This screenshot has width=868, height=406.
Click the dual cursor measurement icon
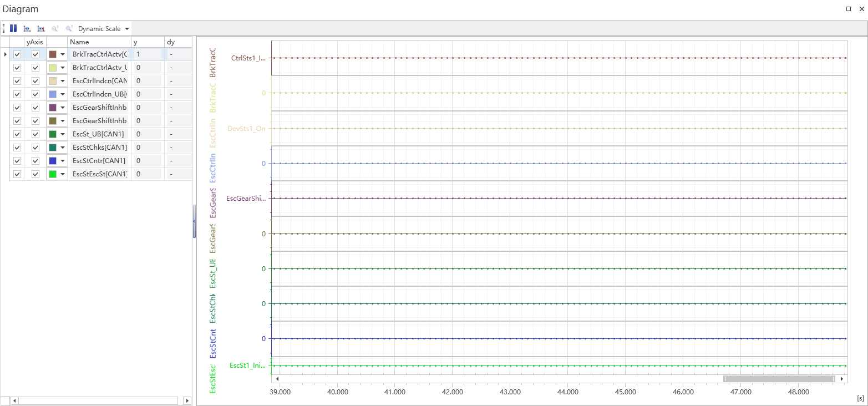(x=41, y=28)
